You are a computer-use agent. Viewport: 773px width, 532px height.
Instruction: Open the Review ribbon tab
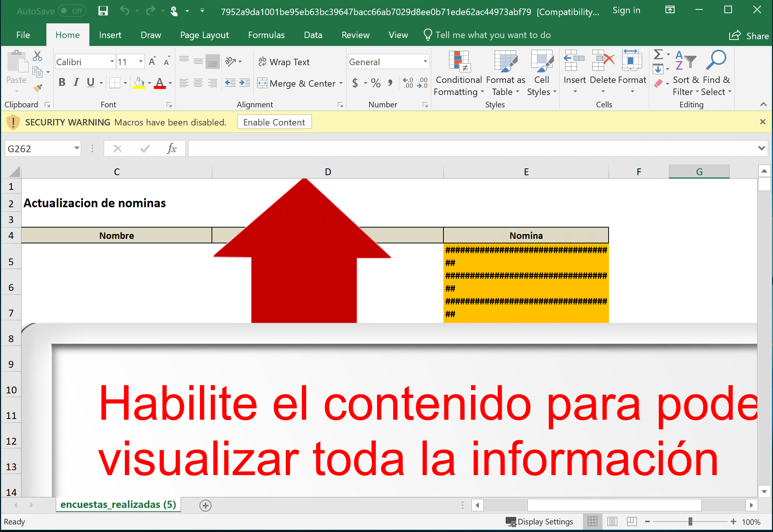coord(355,35)
